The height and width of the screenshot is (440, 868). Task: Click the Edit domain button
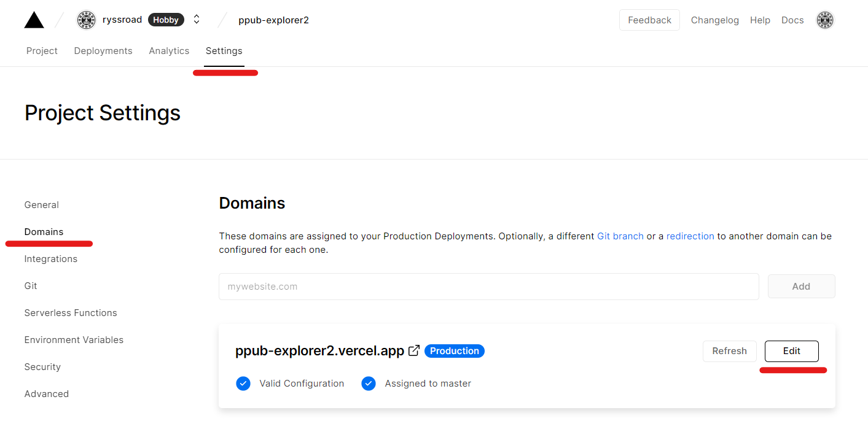(791, 351)
